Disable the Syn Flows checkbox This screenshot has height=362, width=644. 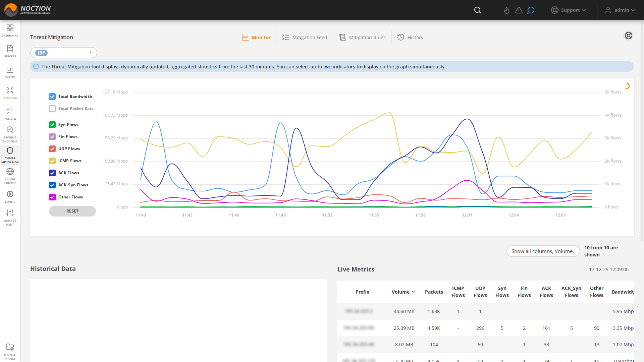coord(52,124)
